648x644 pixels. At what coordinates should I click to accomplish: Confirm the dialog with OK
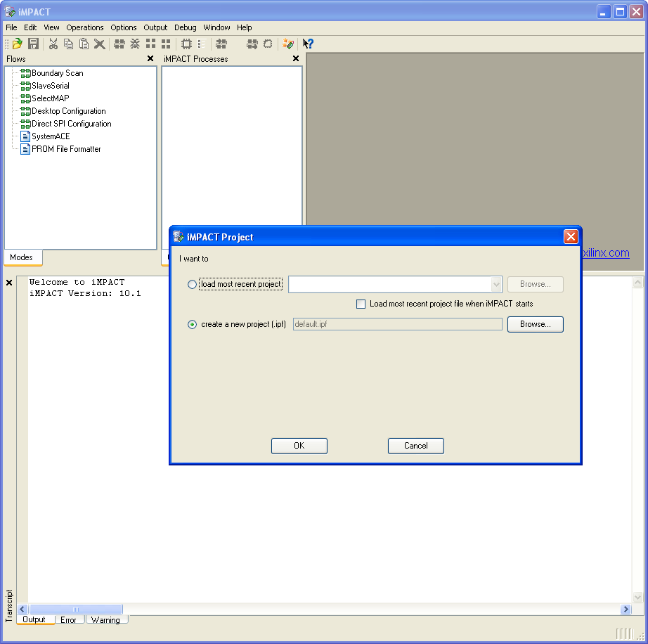tap(299, 446)
